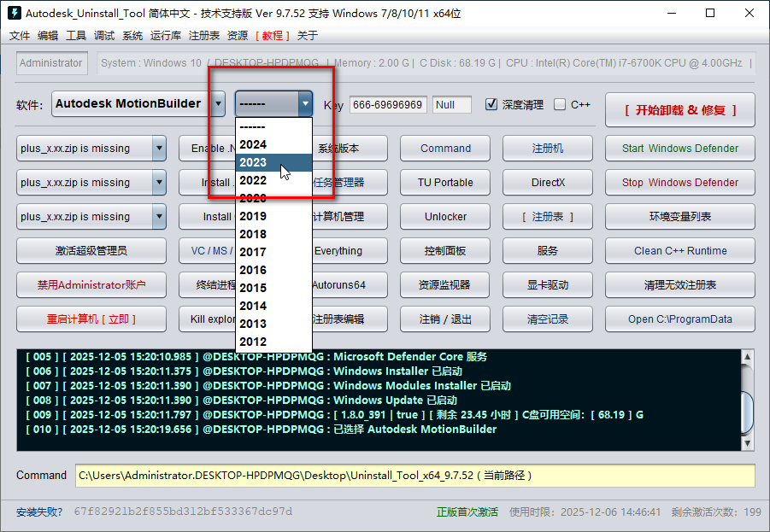770x532 pixels.
Task: Click the Key field with 666-69696969
Action: (x=388, y=104)
